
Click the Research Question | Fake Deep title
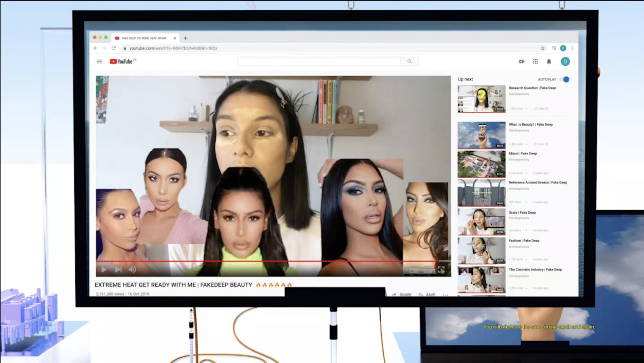532,88
